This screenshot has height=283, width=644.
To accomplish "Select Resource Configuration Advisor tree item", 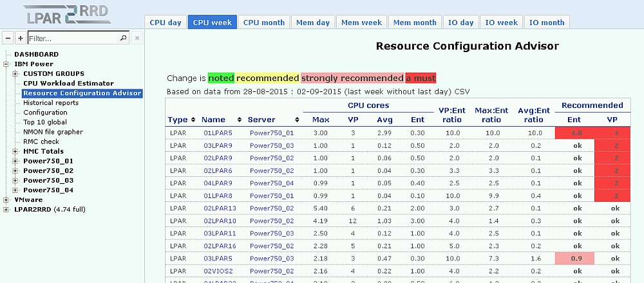I will pyautogui.click(x=82, y=93).
